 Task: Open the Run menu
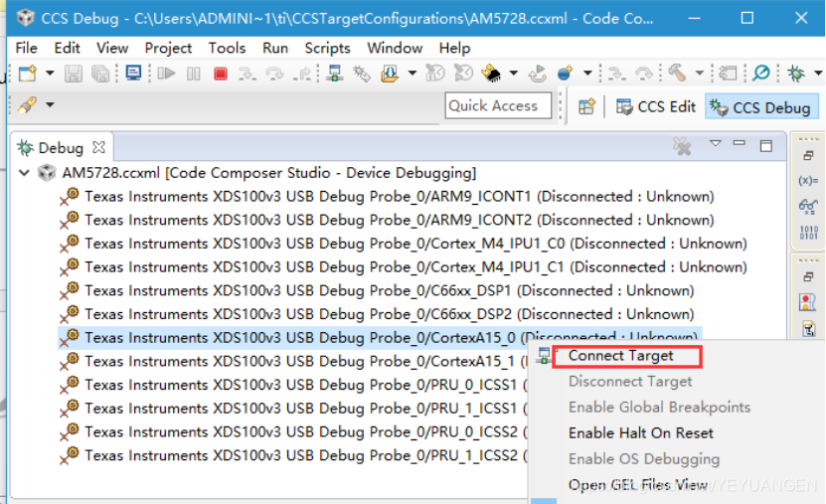[275, 48]
